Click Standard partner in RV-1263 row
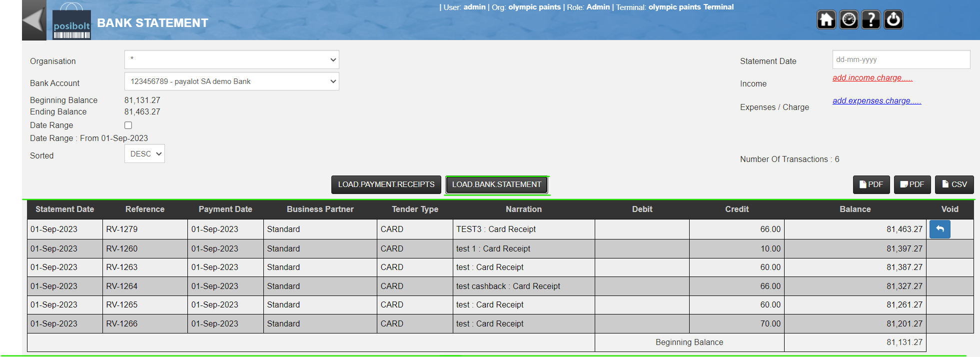 [283, 267]
